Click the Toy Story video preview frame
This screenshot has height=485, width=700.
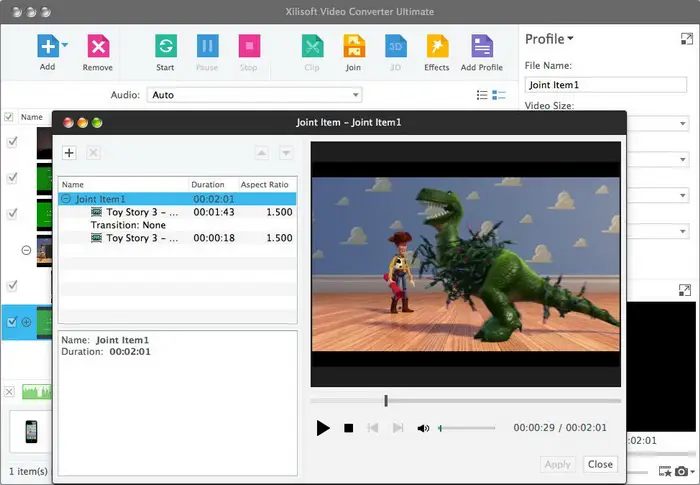coord(466,264)
